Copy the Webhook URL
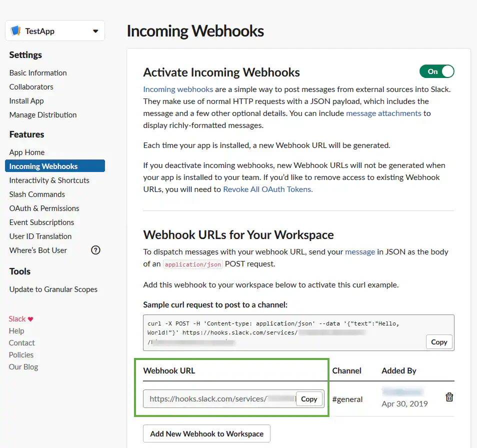Viewport: 477px width, 448px height. 309,399
